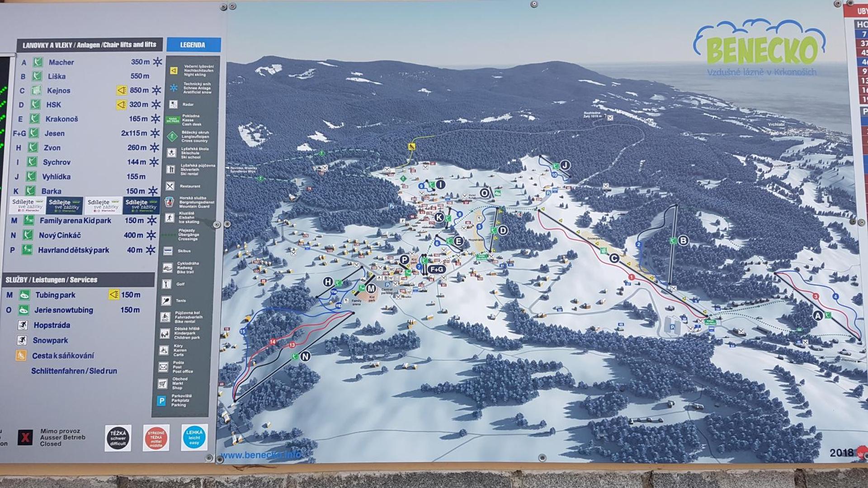
Task: Click the LEGENDA blue header
Action: point(193,45)
